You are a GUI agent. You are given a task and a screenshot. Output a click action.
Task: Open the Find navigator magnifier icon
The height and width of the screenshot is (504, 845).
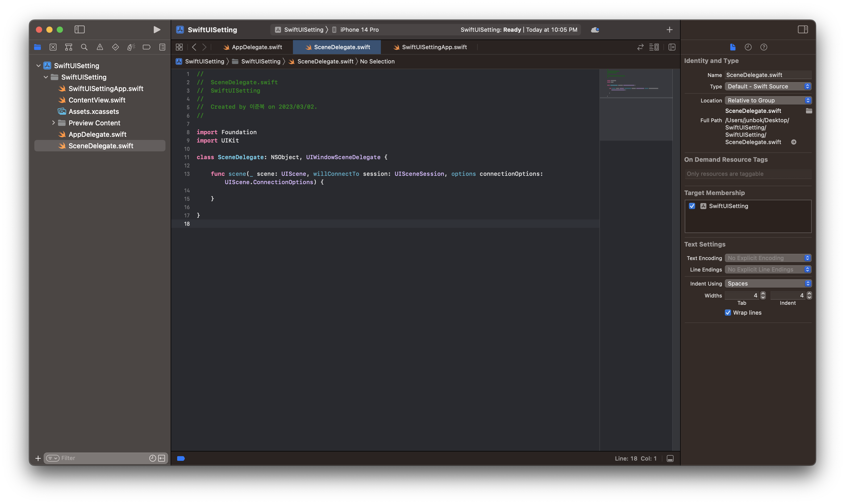click(x=84, y=47)
